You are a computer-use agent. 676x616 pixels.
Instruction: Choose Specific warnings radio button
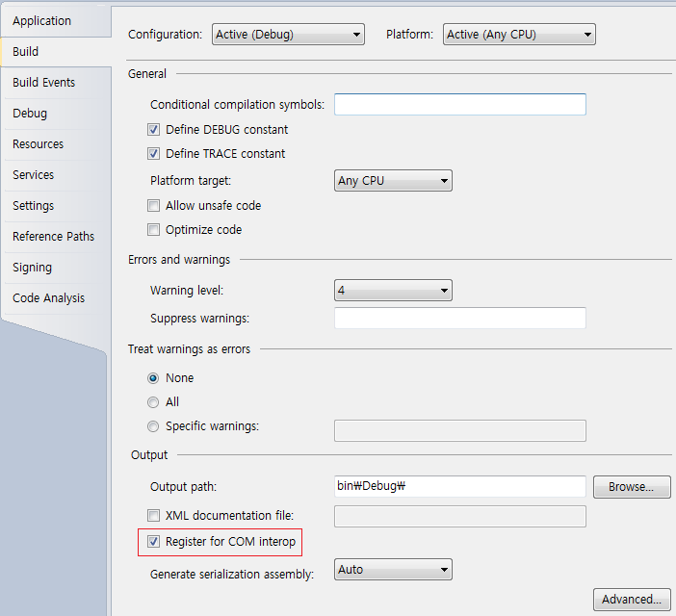click(x=153, y=426)
